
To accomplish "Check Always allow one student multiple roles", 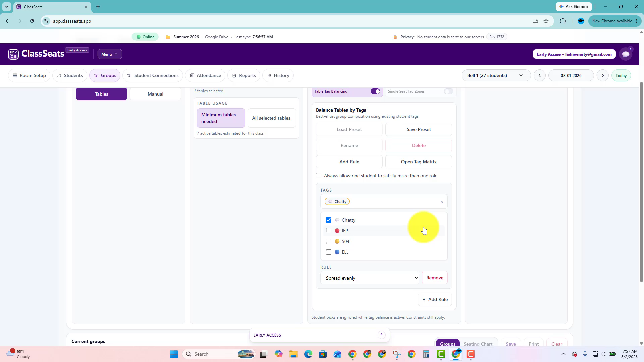I will click(319, 176).
